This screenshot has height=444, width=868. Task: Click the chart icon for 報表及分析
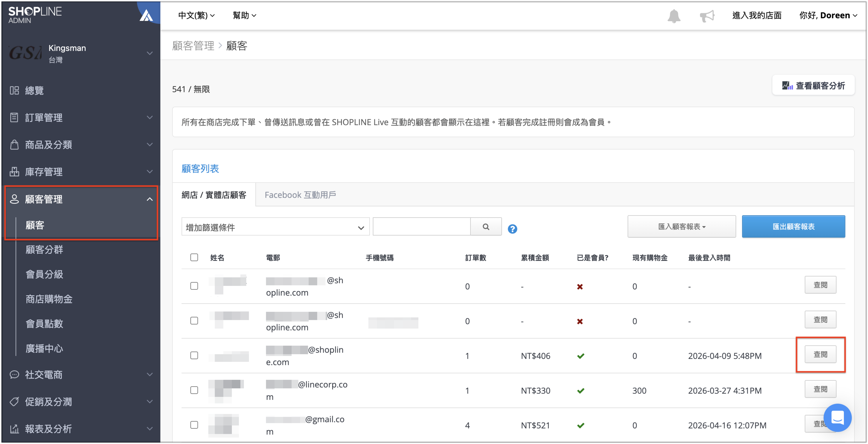(14, 429)
